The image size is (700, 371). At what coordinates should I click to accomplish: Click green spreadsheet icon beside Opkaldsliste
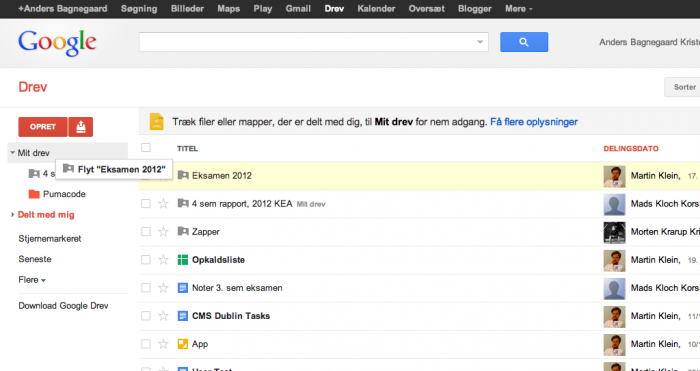point(183,260)
